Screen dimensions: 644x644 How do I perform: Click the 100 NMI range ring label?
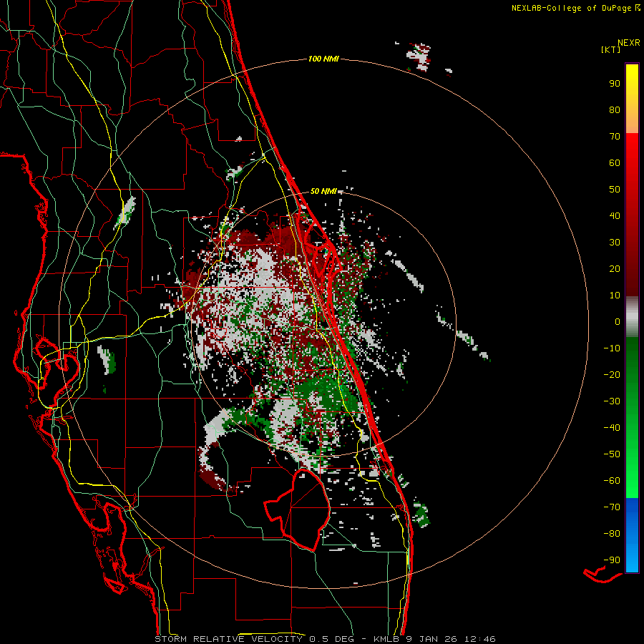coord(323,59)
